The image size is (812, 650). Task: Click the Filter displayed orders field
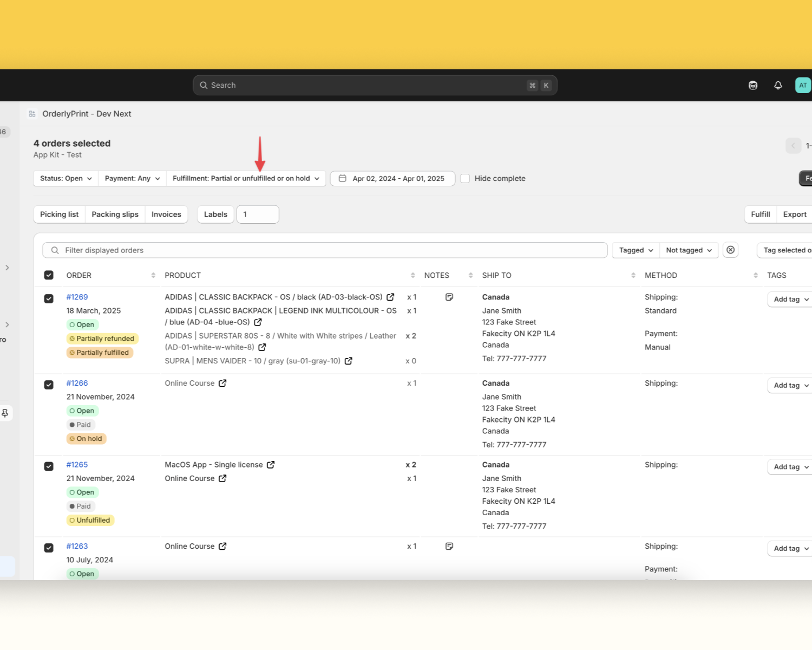[325, 250]
